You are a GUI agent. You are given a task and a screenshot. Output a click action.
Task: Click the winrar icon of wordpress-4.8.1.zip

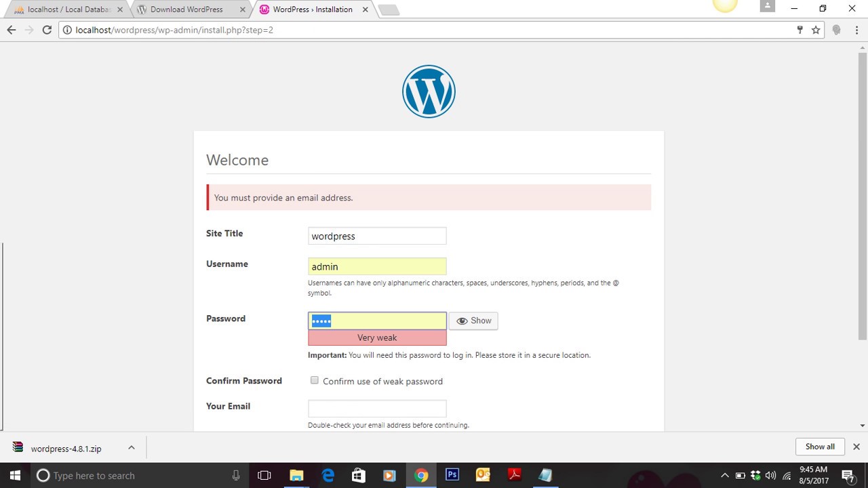18,448
